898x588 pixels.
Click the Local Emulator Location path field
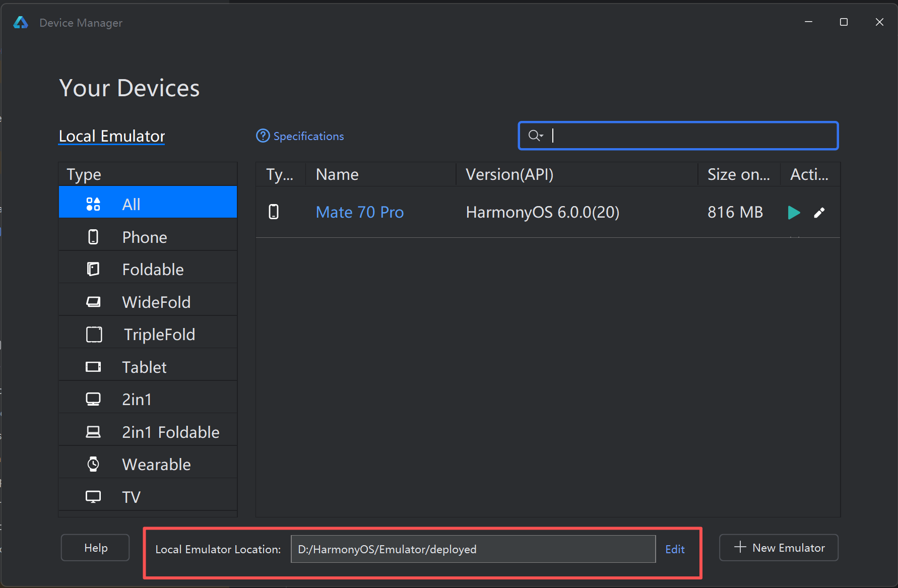pyautogui.click(x=473, y=549)
